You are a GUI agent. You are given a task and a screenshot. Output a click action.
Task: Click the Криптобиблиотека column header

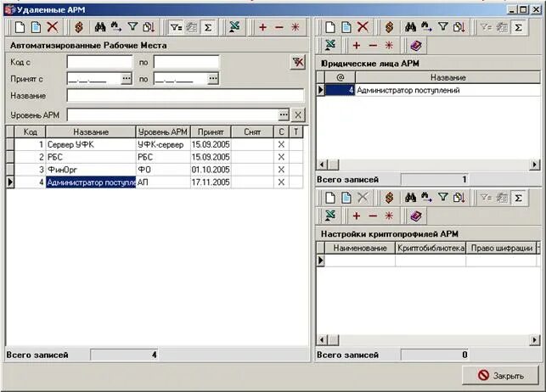[x=431, y=248]
